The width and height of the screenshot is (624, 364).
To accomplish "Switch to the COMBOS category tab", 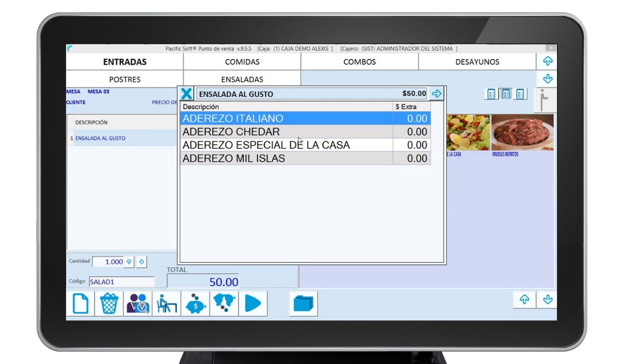I will tap(359, 62).
